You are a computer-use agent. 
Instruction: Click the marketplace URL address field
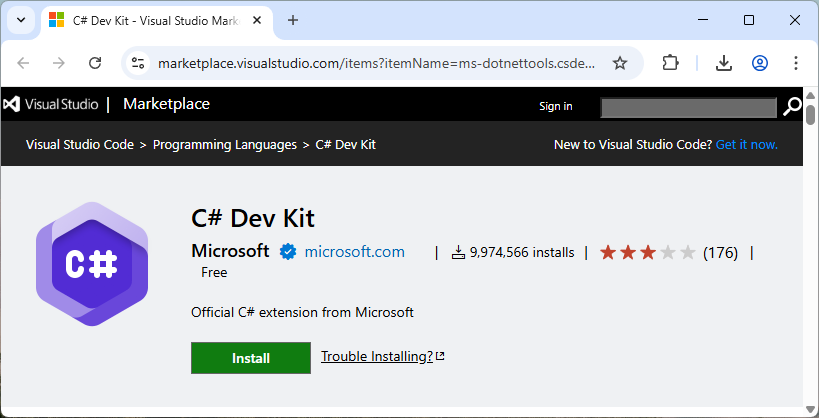point(376,64)
